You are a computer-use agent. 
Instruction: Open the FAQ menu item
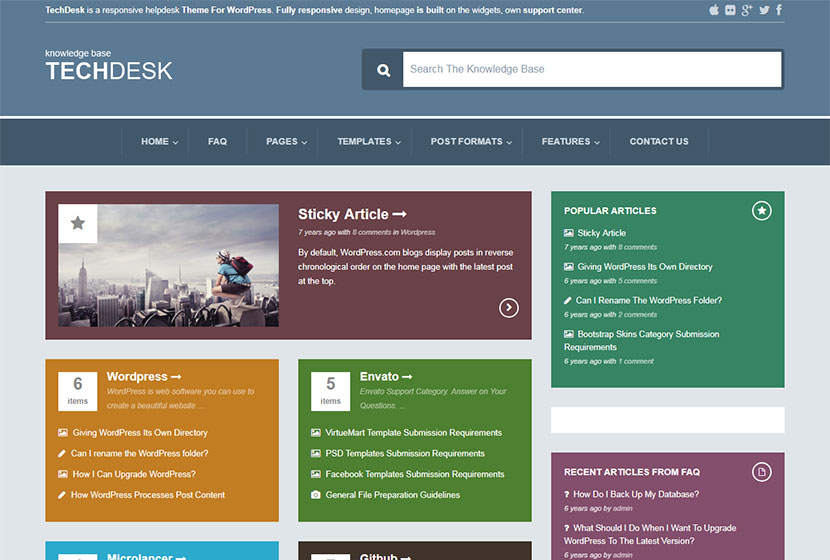click(x=217, y=142)
